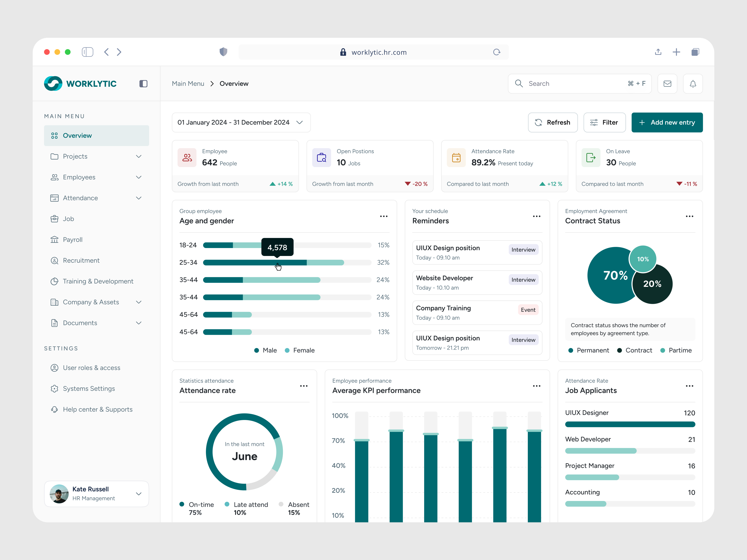The image size is (747, 560).
Task: Open Reminders card three-dot menu
Action: (536, 216)
